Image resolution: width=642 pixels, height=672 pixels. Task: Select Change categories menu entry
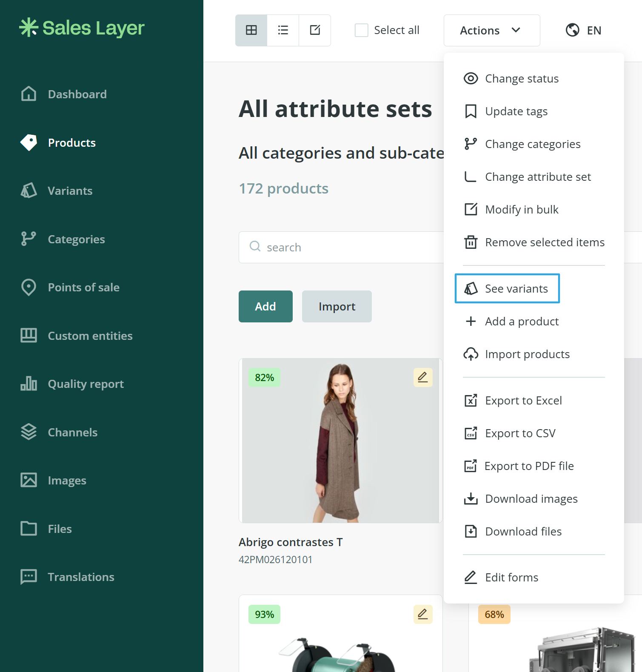522,144
